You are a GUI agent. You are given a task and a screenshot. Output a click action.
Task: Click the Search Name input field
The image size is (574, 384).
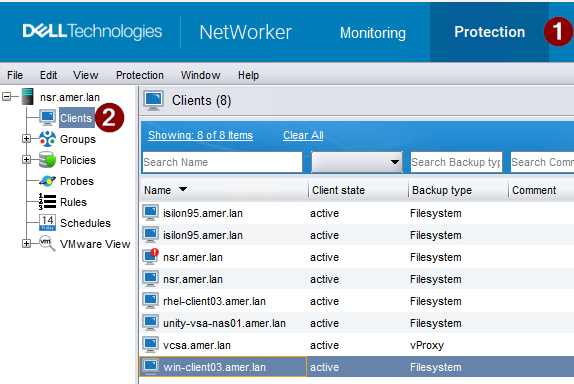tap(222, 162)
